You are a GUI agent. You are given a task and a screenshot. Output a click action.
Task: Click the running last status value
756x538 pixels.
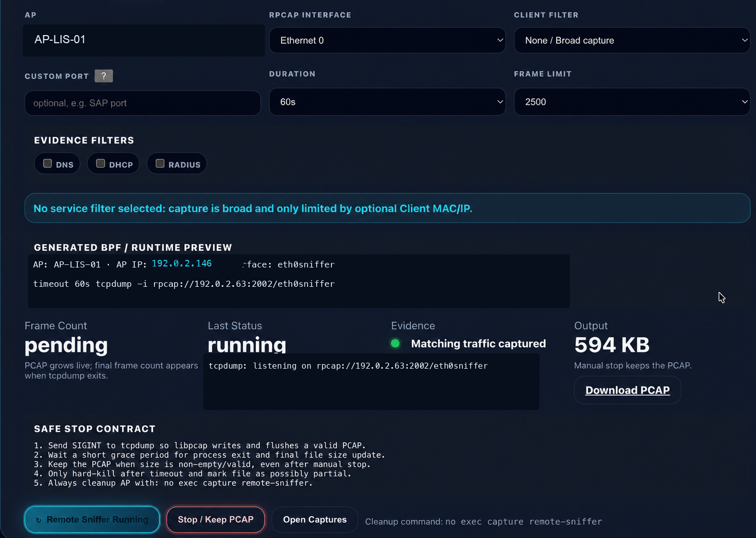point(247,344)
